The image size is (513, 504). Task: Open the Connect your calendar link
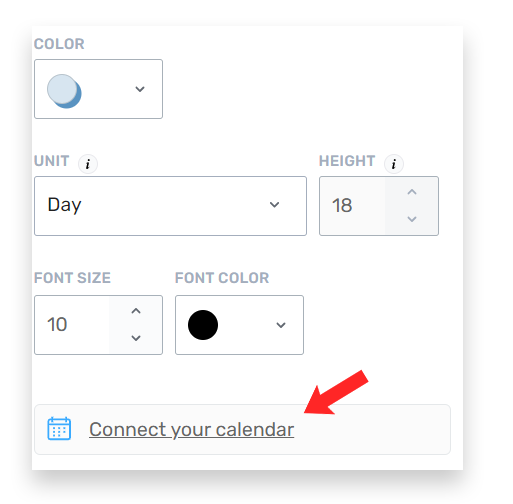[191, 429]
